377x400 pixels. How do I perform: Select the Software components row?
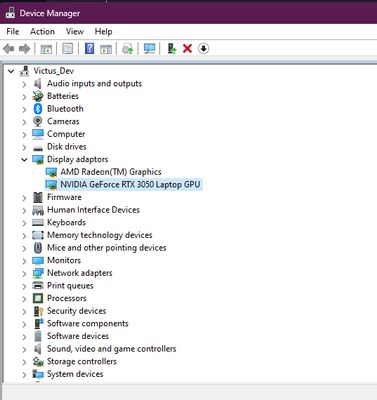88,324
